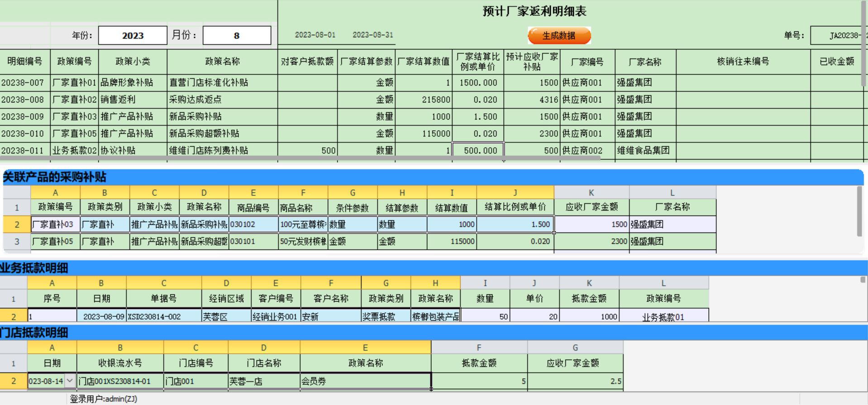The height and width of the screenshot is (405, 868).
Task: Click the 单据号 cell XSD230814-002
Action: tap(163, 317)
